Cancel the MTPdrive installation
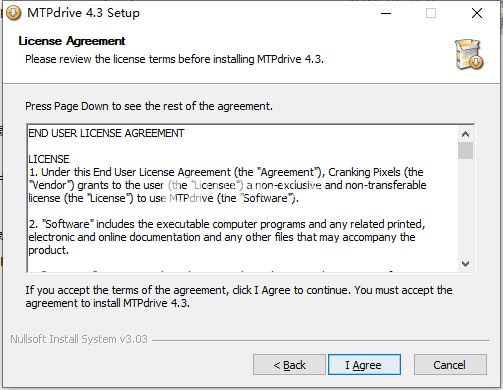 [450, 365]
